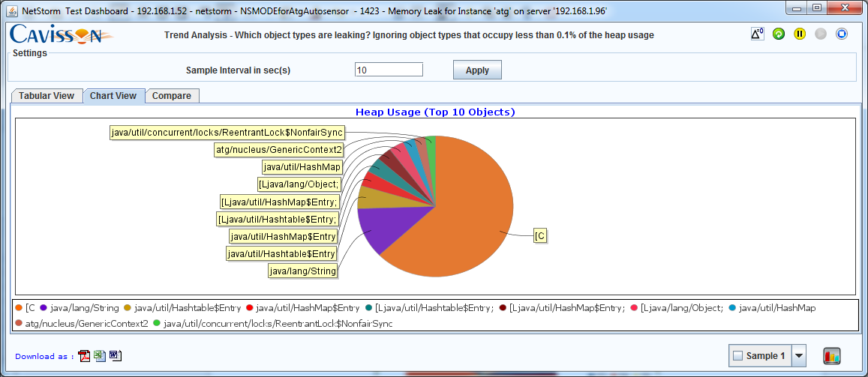The width and height of the screenshot is (868, 377).
Task: Click the maroon [Ljava/util/HashMap$Entry; legend swatch
Action: click(x=503, y=308)
